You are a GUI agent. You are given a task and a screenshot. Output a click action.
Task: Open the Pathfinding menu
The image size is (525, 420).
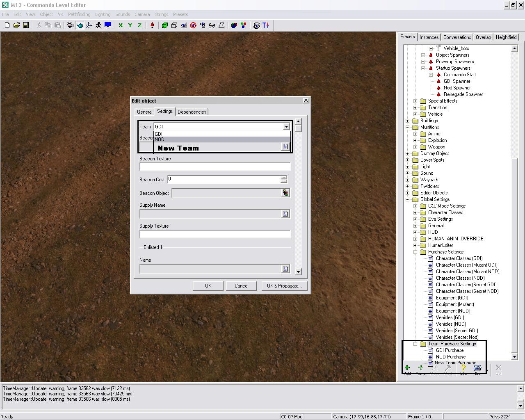[79, 14]
